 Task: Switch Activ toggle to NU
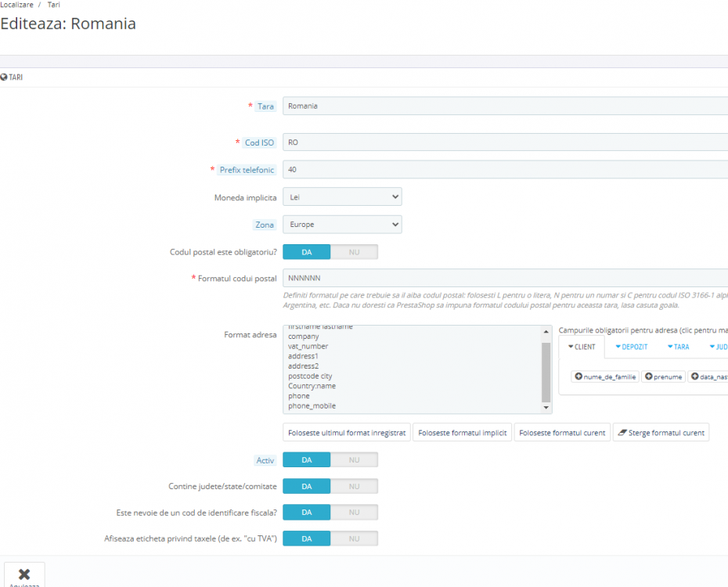(354, 460)
